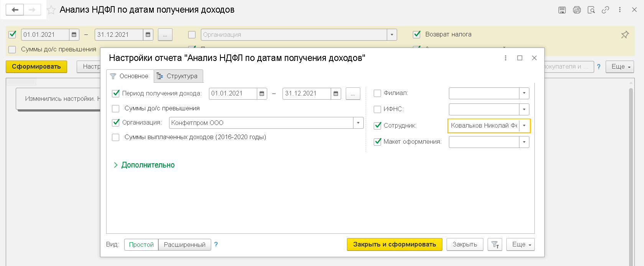
Task: Click main end date field 31.12.2021
Action: tap(119, 34)
